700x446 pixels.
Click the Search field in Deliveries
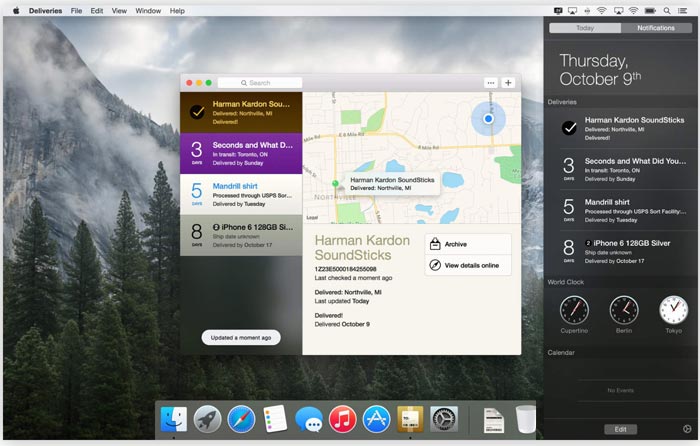pos(260,83)
